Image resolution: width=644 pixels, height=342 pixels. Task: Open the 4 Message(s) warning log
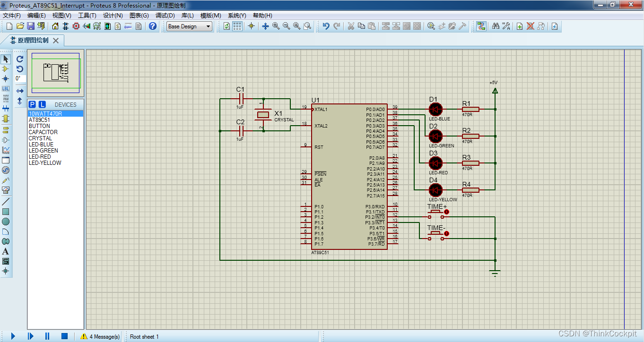100,337
